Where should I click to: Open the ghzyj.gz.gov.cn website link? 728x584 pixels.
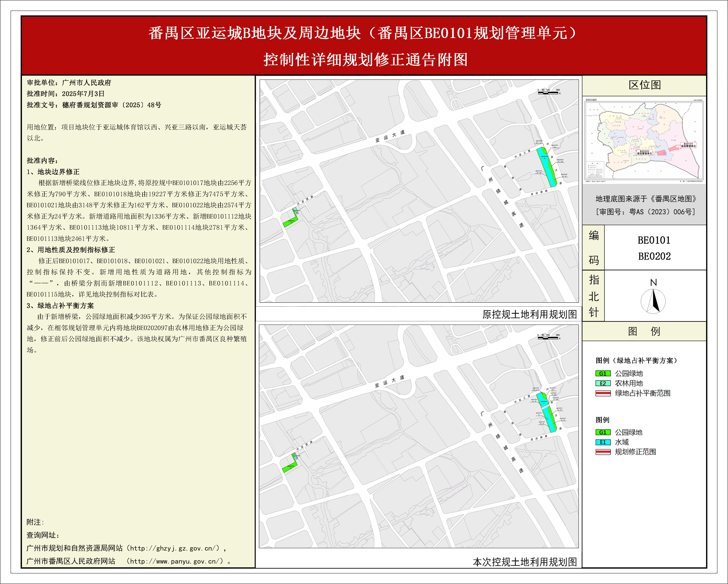[x=175, y=548]
